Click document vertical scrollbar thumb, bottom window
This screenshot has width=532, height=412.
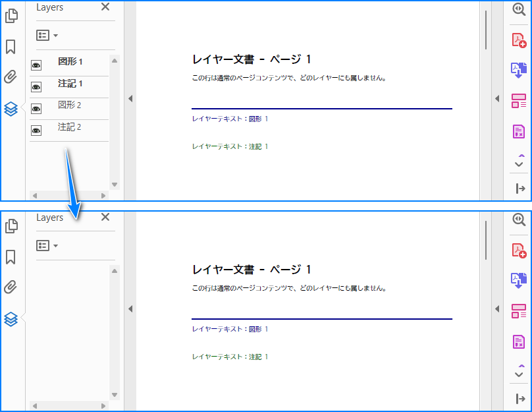[486, 241]
